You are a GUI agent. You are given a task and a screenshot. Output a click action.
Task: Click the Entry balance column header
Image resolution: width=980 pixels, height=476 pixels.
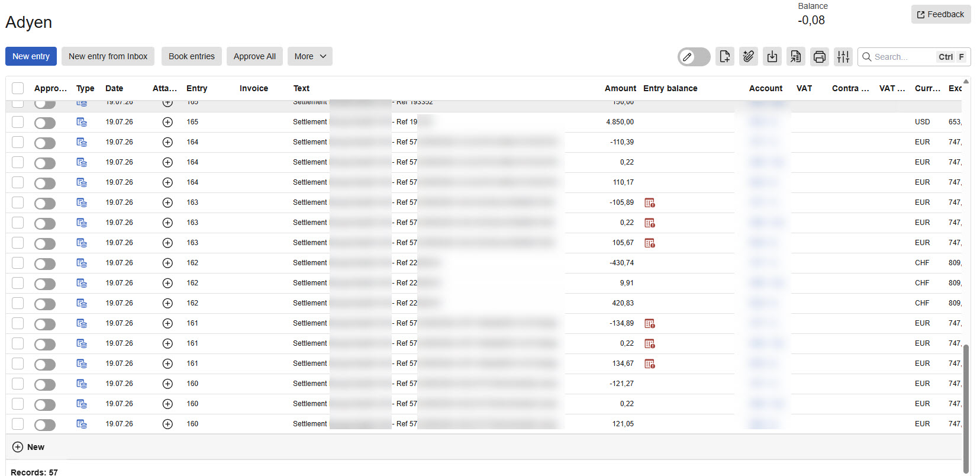[670, 88]
